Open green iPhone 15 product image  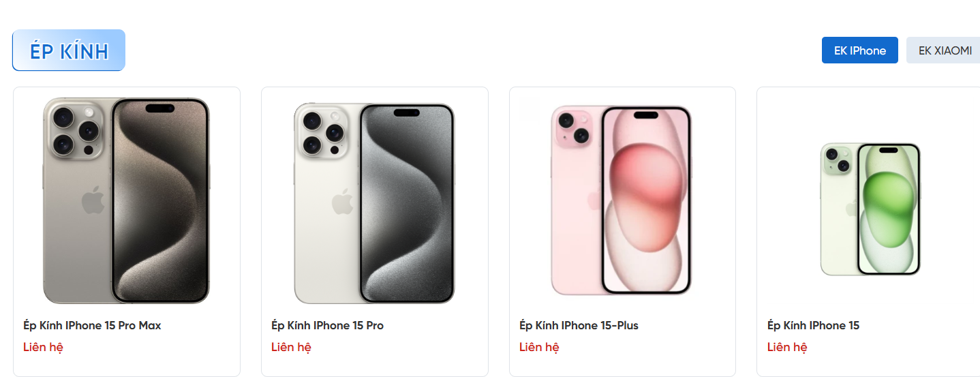pyautogui.click(x=870, y=209)
